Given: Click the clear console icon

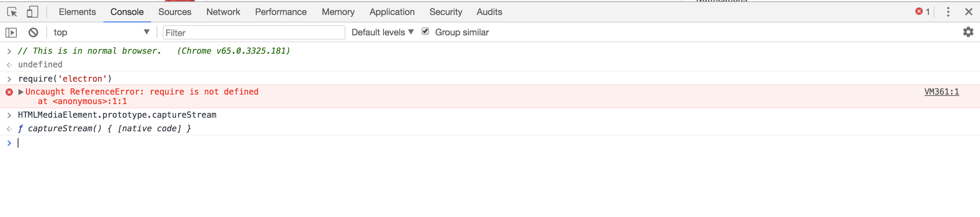Looking at the screenshot, I should [33, 32].
